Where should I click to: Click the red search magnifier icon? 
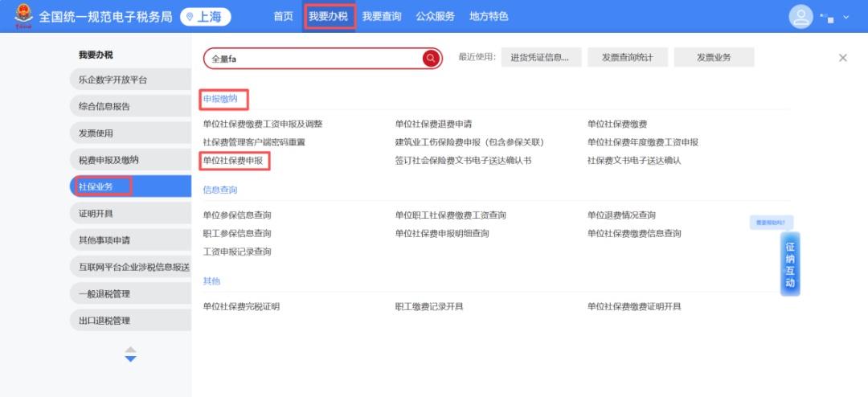[431, 58]
